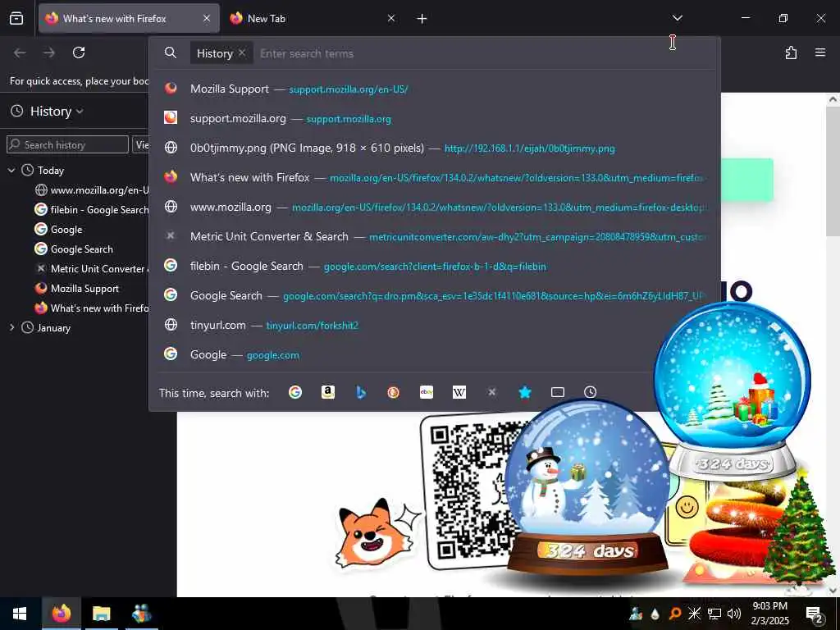Search with Wikipedia this time
Screen dimensions: 840x630
459,393
